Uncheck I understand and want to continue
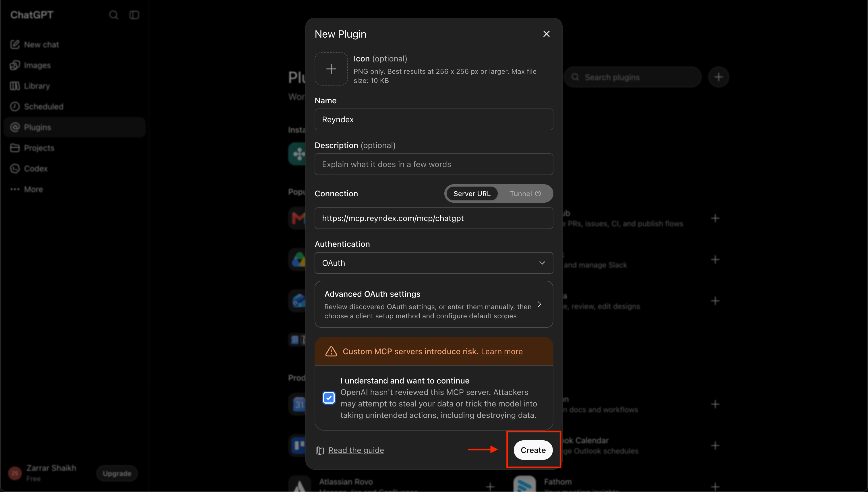 tap(329, 398)
